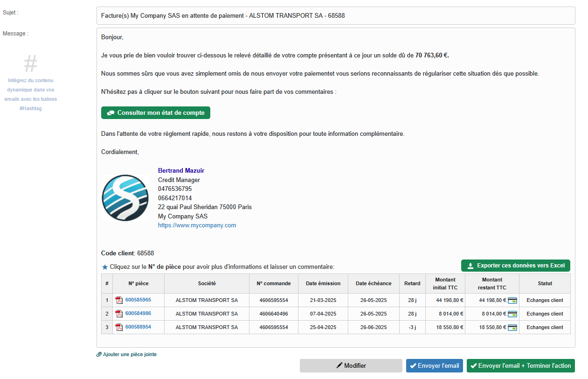
Task: Click Code client 68588 text
Action: 127,253
